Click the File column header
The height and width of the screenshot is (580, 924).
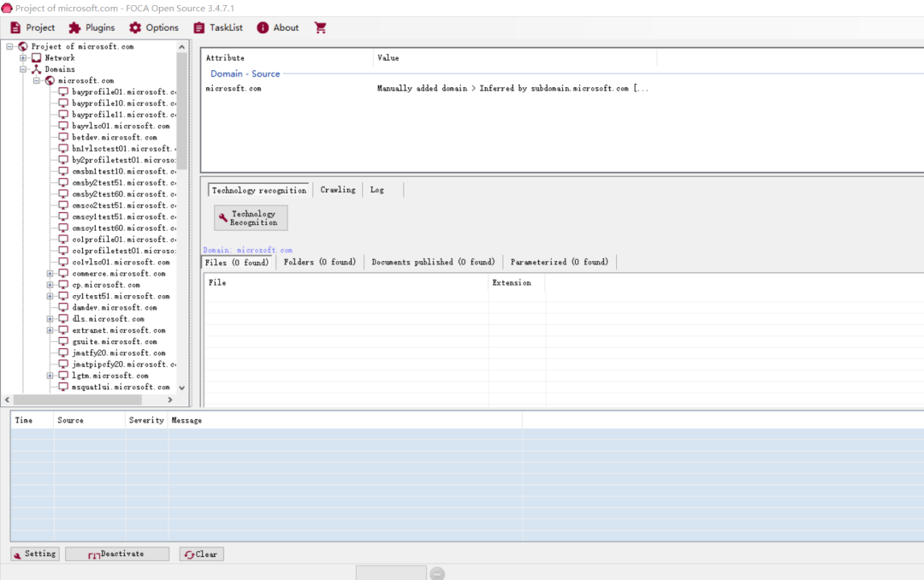pyautogui.click(x=346, y=283)
